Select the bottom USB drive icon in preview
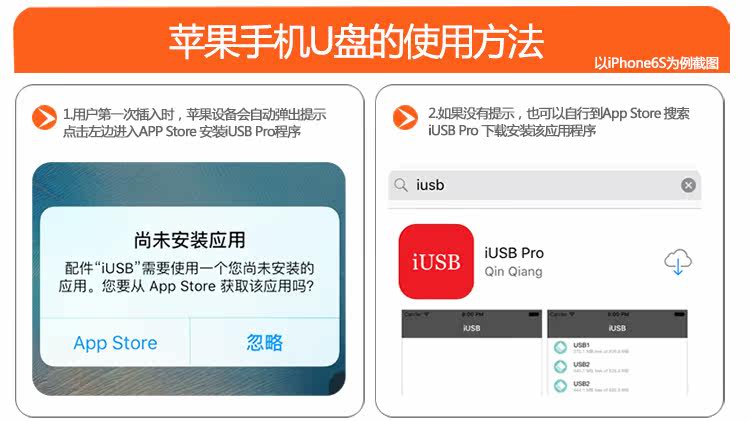Viewport: 750px width, 421px height. tap(560, 386)
